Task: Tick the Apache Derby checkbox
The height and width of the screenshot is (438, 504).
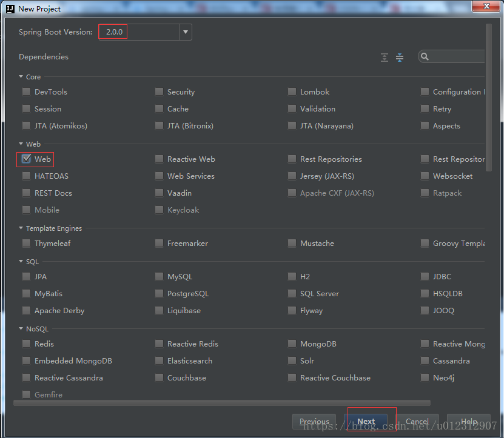Action: click(x=26, y=311)
